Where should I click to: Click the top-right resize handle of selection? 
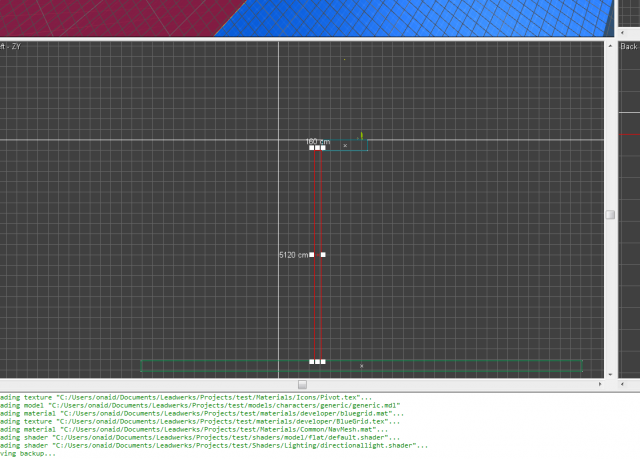click(x=323, y=148)
